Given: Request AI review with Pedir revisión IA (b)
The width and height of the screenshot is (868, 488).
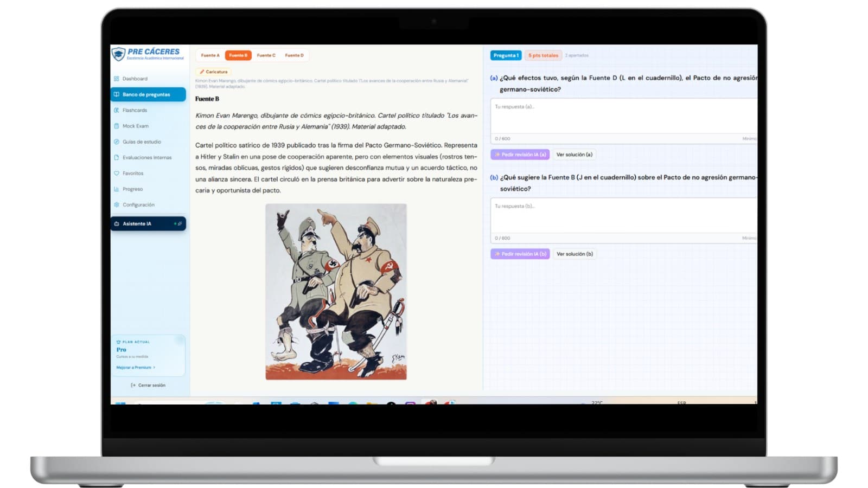Looking at the screenshot, I should [x=520, y=254].
